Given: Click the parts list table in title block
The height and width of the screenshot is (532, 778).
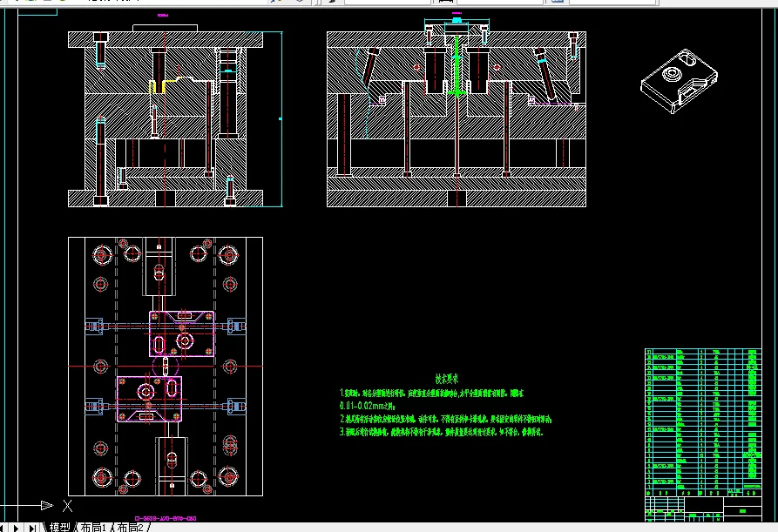Looking at the screenshot, I should click(703, 422).
